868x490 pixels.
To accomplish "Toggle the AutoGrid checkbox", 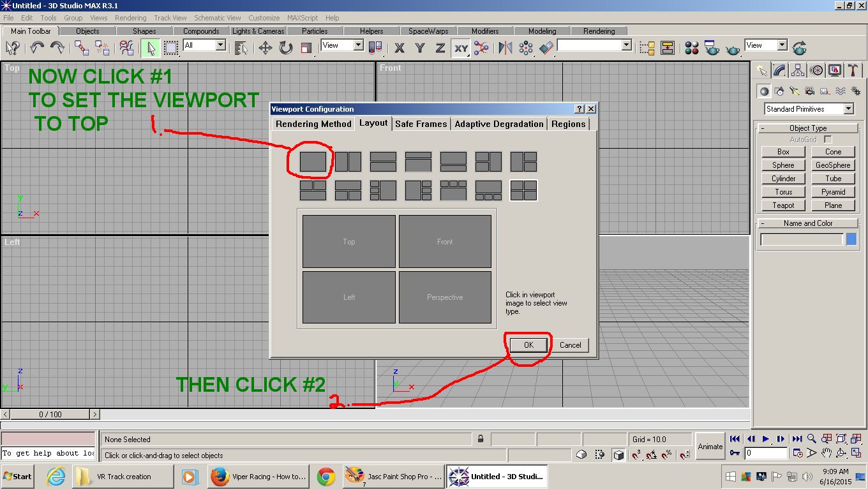I will tap(828, 139).
